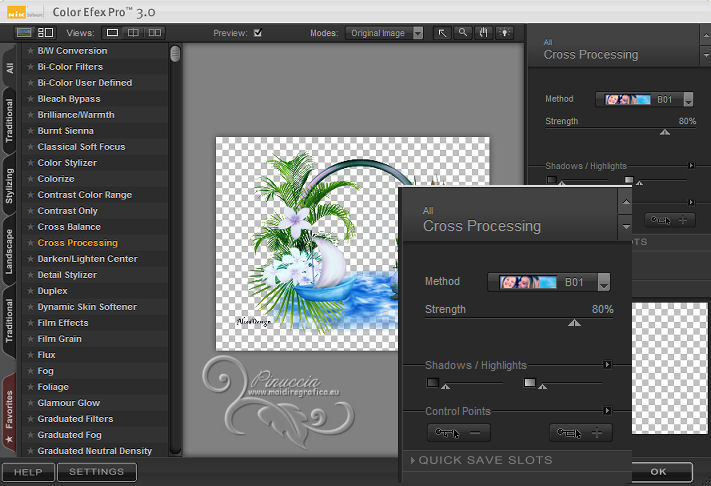This screenshot has height=486, width=711.
Task: Click the star icon next to Glamour Glow
Action: (x=30, y=403)
